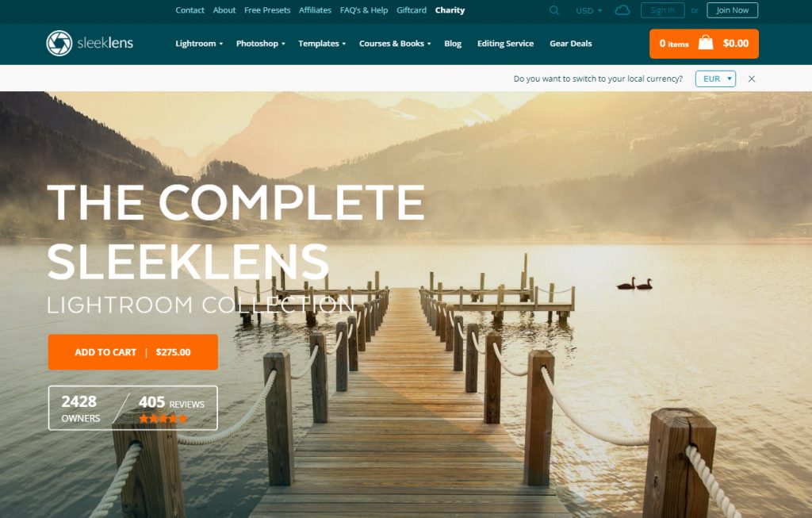812x518 pixels.
Task: Click the Sign In button
Action: (x=662, y=10)
